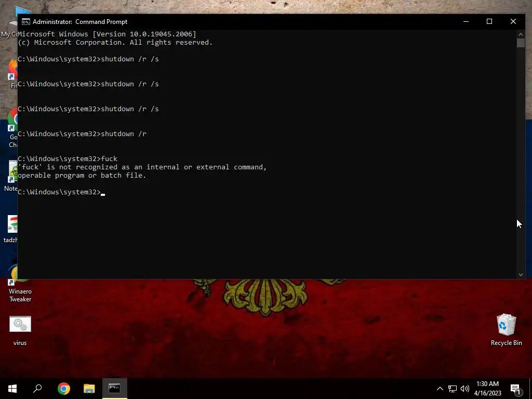The width and height of the screenshot is (532, 399).
Task: Select the virus desktop icon
Action: (x=20, y=331)
